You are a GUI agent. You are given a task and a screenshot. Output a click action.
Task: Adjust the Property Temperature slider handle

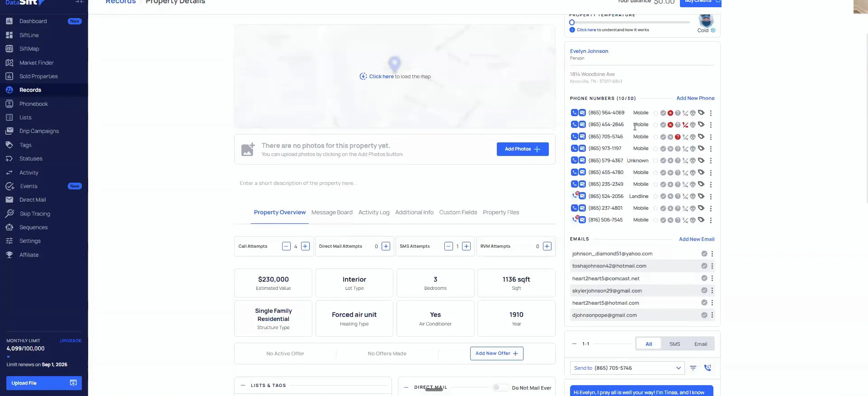[572, 22]
